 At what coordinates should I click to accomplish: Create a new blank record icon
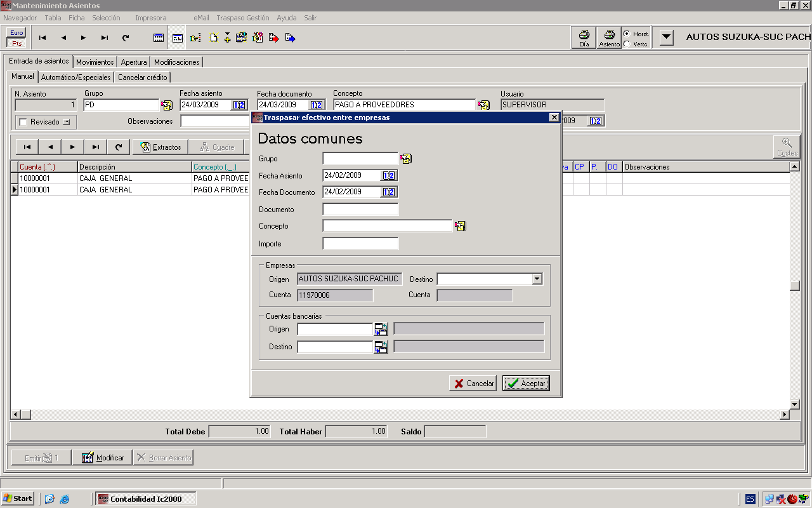(214, 38)
